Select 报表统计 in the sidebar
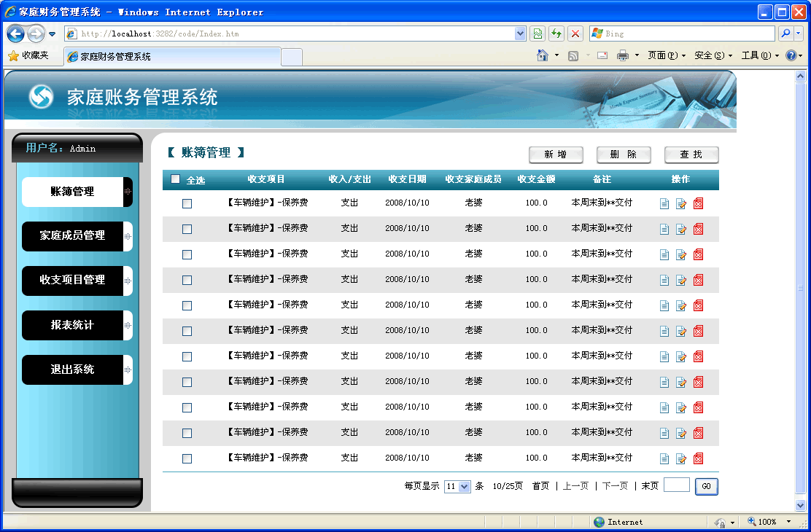The width and height of the screenshot is (811, 532). click(77, 325)
